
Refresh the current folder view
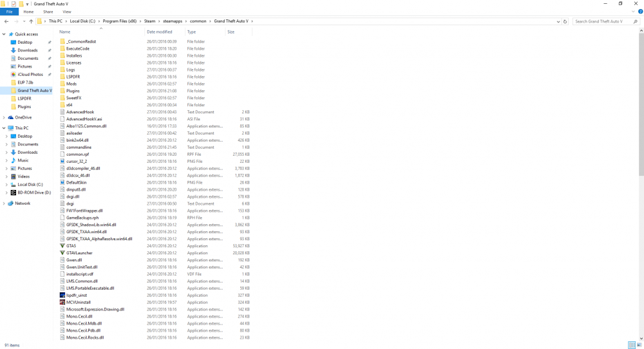[x=565, y=21]
